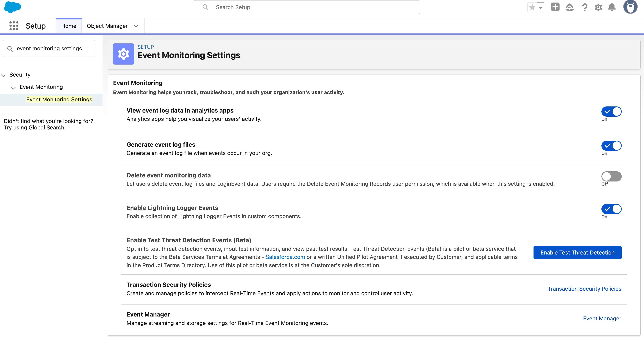
Task: Open Trailhead guidance center icon
Action: (569, 7)
